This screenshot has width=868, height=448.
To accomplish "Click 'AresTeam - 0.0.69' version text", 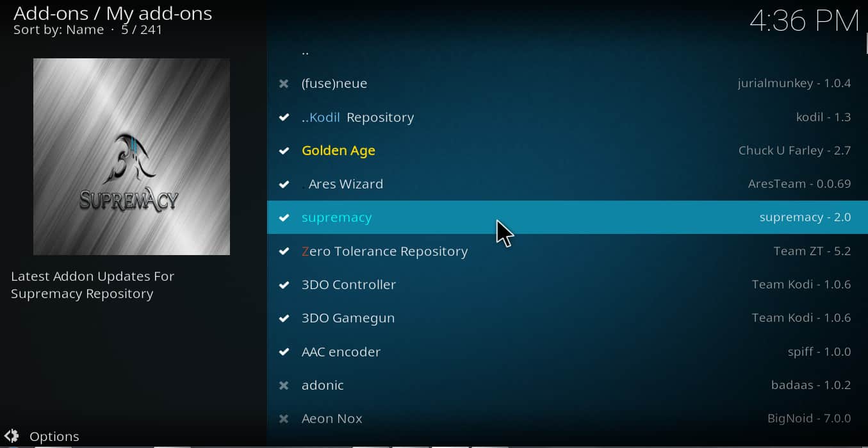I will click(x=799, y=184).
